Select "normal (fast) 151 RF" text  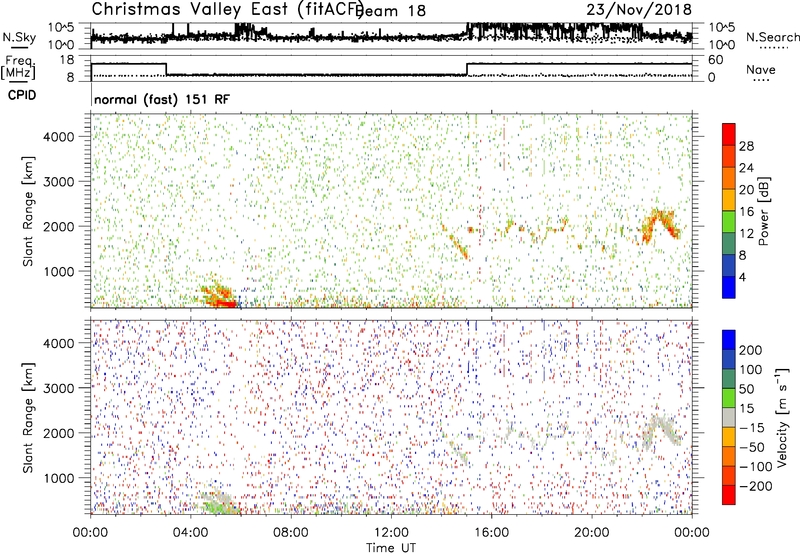pyautogui.click(x=162, y=99)
